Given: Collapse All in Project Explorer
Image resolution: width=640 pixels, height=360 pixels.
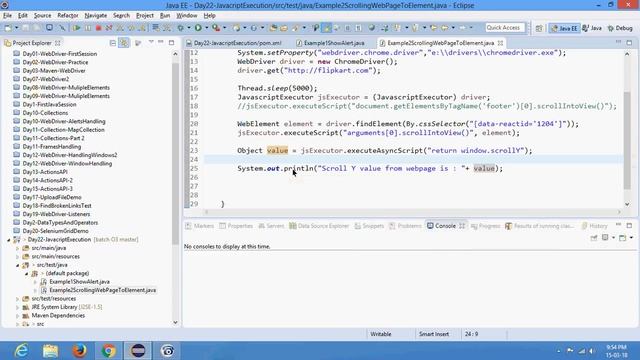Looking at the screenshot, I should pos(113,43).
